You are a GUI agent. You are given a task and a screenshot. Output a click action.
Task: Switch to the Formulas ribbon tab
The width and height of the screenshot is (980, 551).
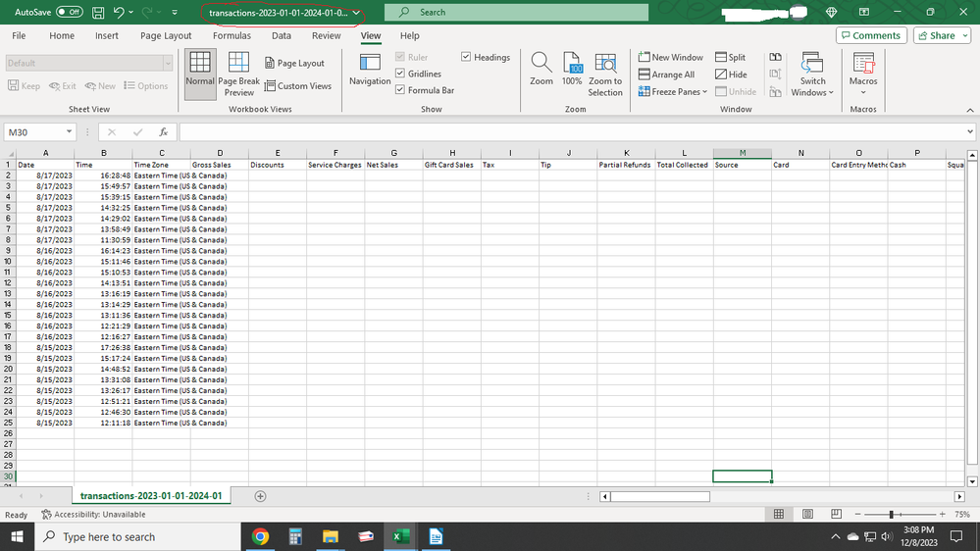tap(232, 35)
